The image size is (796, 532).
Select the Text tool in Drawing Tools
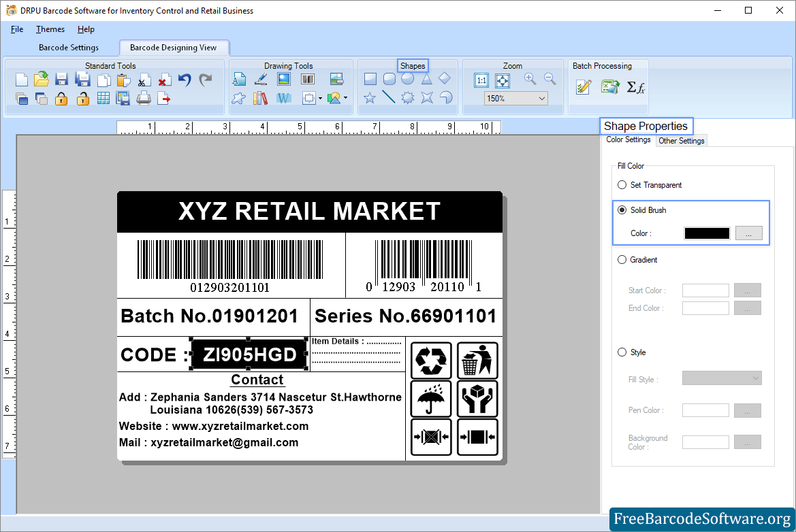click(239, 79)
